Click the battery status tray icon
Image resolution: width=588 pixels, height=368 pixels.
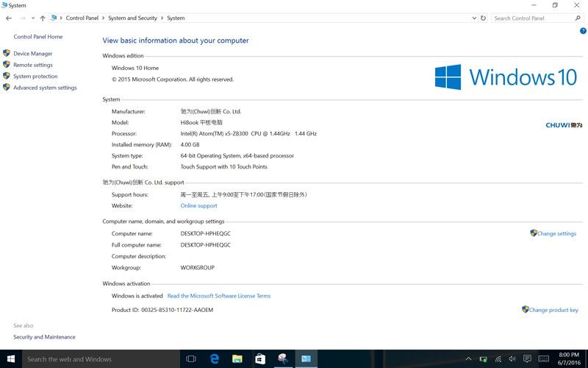[x=484, y=359]
